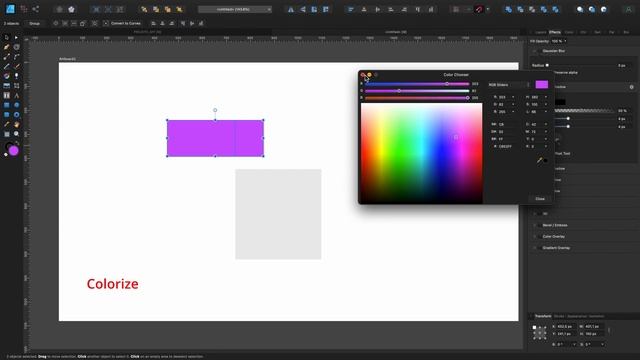The height and width of the screenshot is (360, 640).
Task: Click the Add boolean operation icon
Action: click(x=508, y=9)
